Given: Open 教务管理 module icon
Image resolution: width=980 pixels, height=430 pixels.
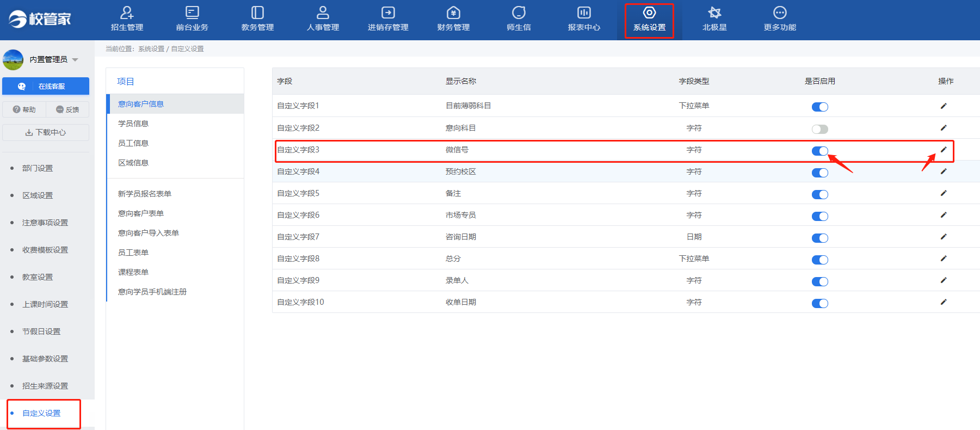Looking at the screenshot, I should click(x=257, y=13).
